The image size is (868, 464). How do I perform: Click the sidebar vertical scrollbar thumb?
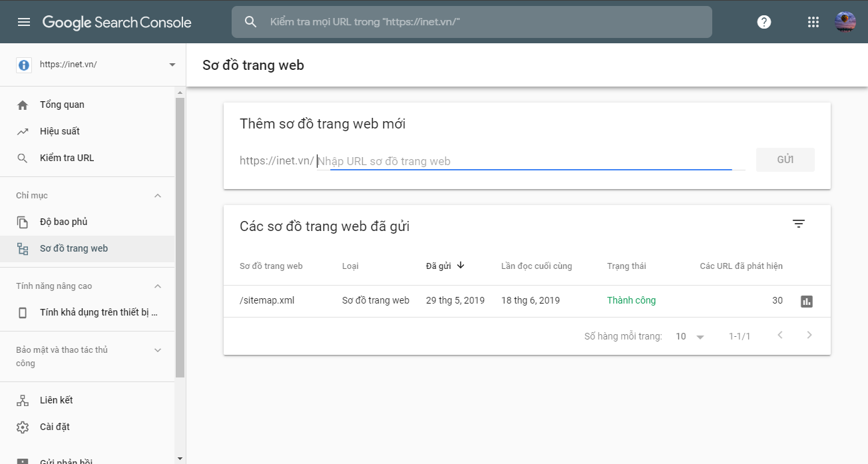click(x=180, y=237)
